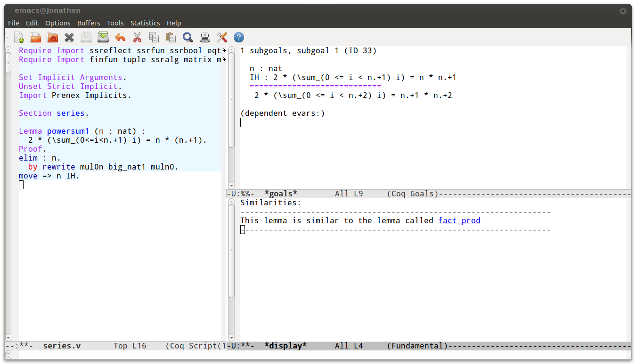Open the Statistics menu
The height and width of the screenshot is (364, 636).
pos(145,23)
